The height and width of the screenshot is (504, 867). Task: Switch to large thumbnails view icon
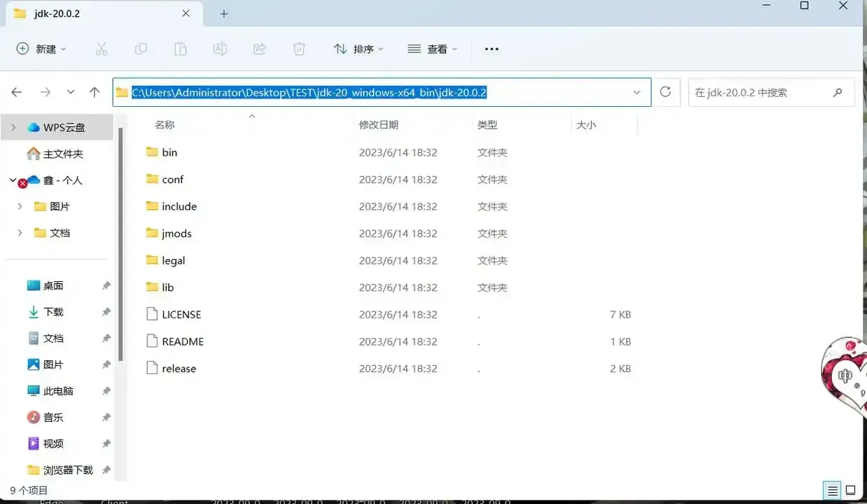pyautogui.click(x=851, y=490)
